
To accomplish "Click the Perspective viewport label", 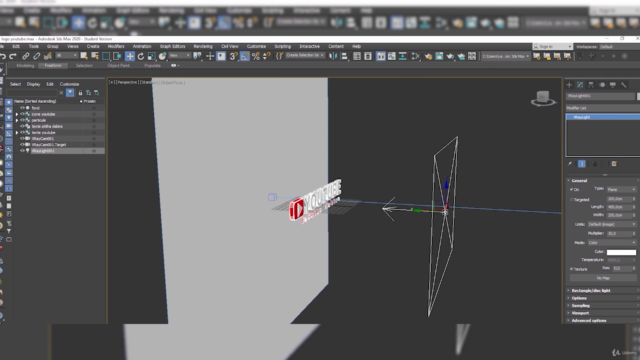I will [127, 82].
